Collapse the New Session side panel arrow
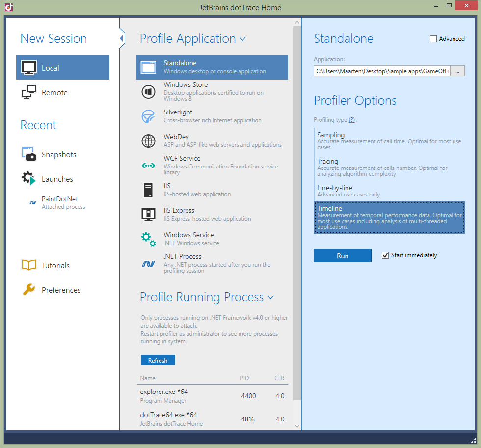The width and height of the screenshot is (481, 448). 122,38
